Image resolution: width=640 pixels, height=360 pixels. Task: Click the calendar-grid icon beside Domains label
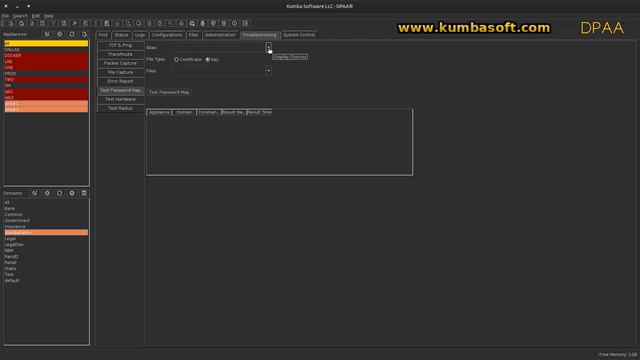pyautogui.click(x=84, y=193)
